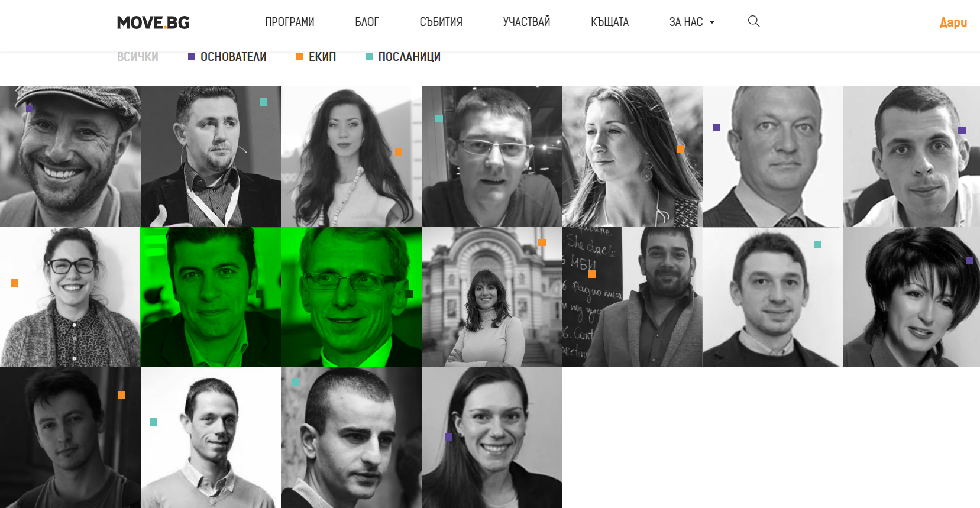This screenshot has height=508, width=980.
Task: Go to the СЪБИТИЯ page
Action: [x=441, y=22]
